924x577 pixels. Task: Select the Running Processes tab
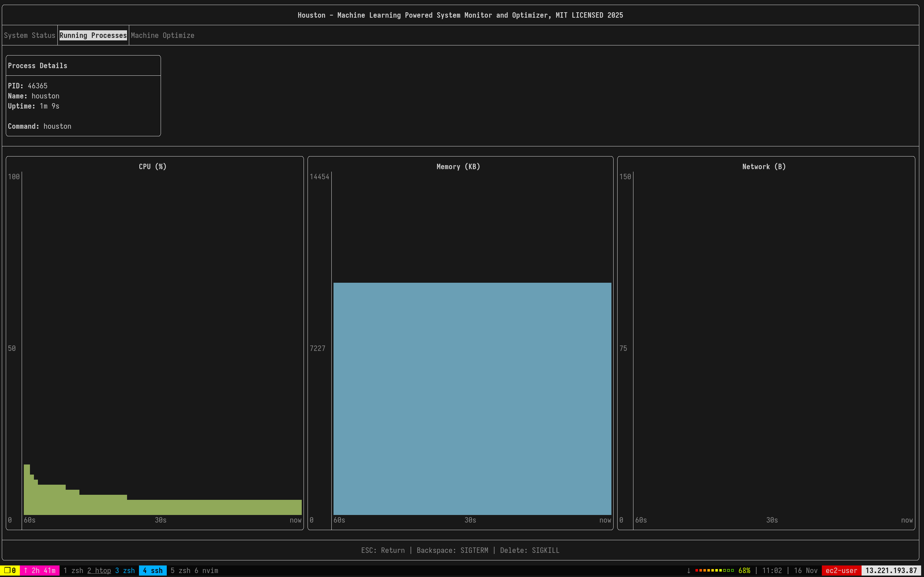point(93,35)
